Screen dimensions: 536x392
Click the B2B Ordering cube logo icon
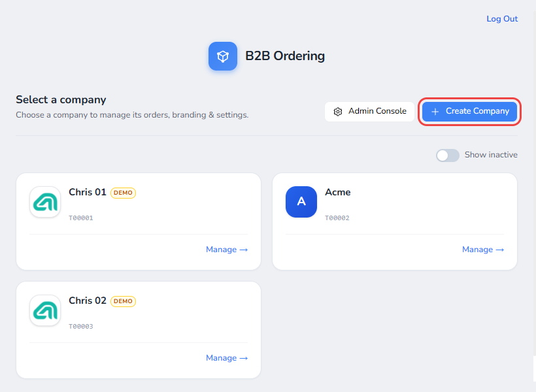click(x=222, y=56)
